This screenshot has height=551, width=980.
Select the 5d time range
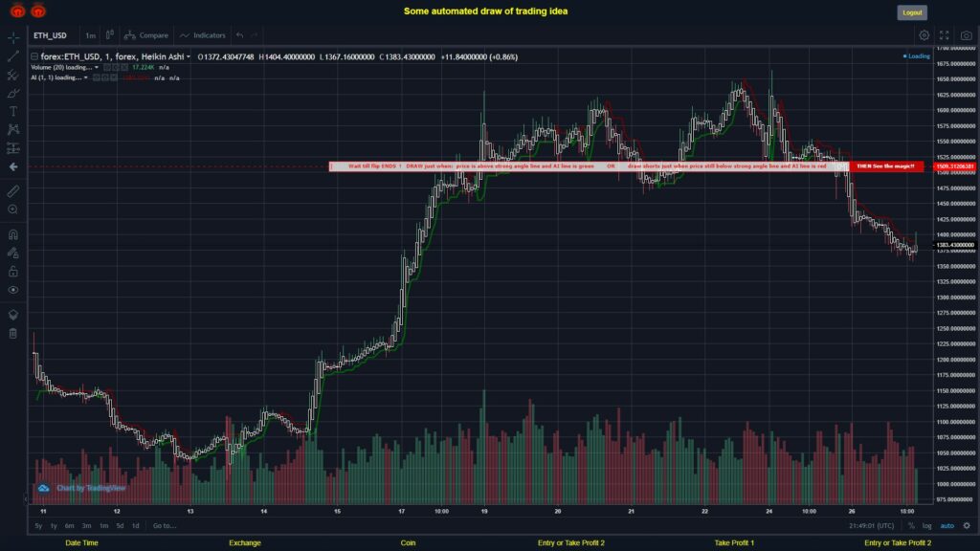click(120, 526)
